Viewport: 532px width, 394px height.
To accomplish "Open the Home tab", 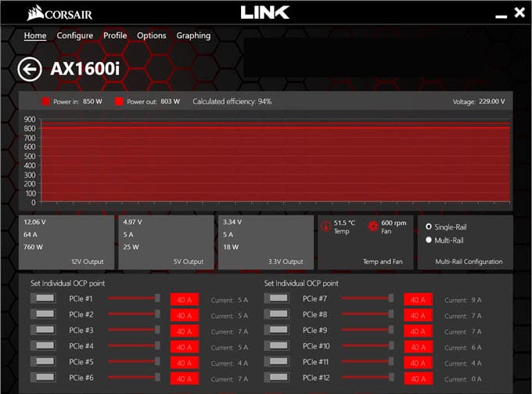I will pyautogui.click(x=35, y=36).
